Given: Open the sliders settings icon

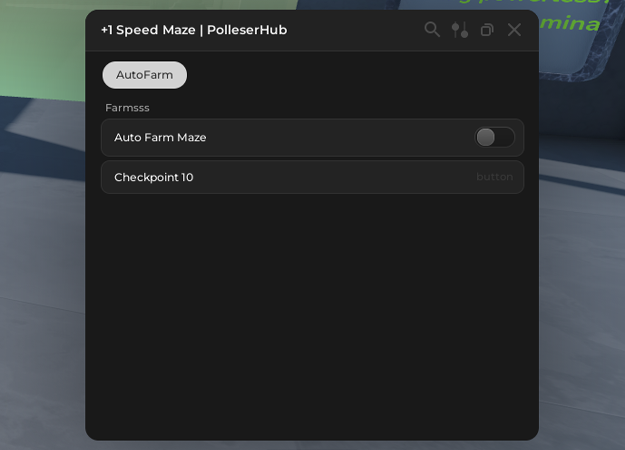Looking at the screenshot, I should coord(460,30).
